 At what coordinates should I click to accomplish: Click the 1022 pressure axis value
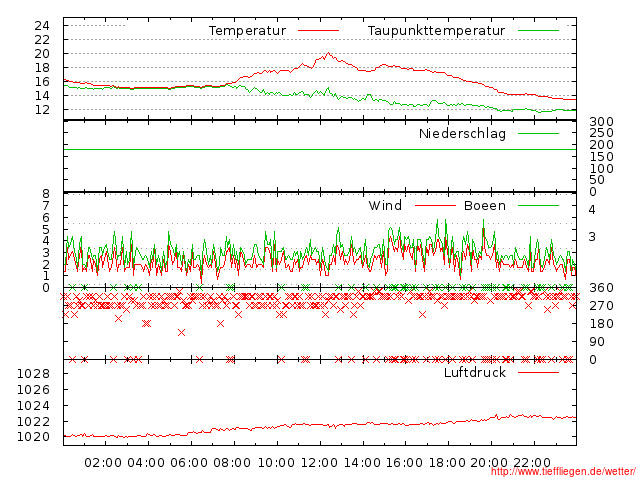point(33,421)
